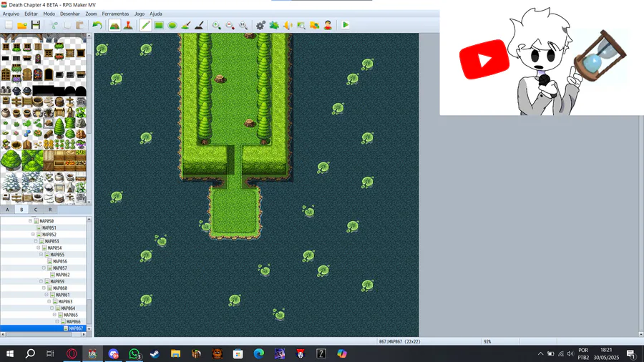Open Steam from the taskbar

(x=155, y=353)
